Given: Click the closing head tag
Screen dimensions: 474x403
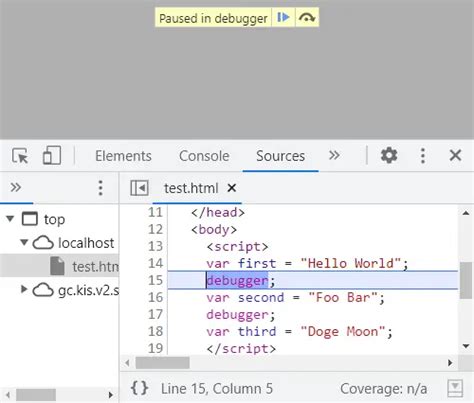Looking at the screenshot, I should pos(218,213).
